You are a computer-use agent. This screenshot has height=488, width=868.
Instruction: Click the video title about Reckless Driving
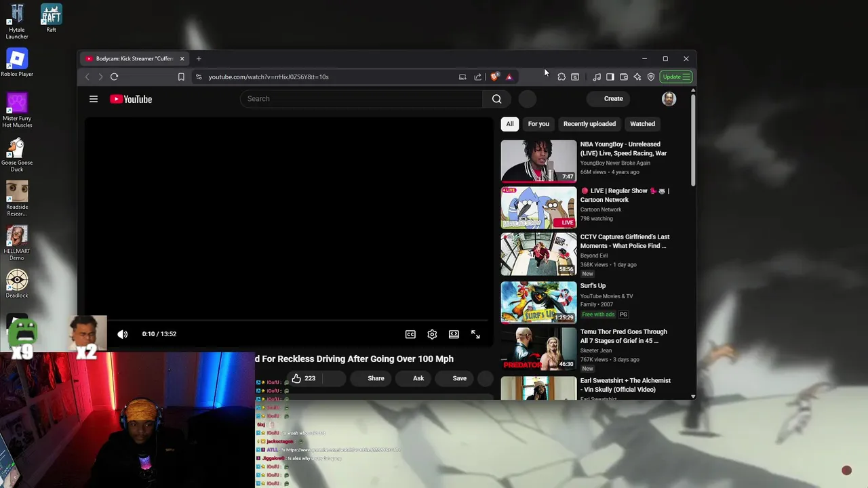[x=354, y=359]
